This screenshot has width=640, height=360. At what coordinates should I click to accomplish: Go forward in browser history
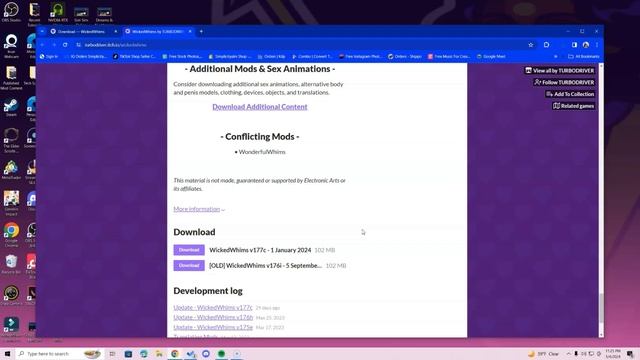pos(54,45)
